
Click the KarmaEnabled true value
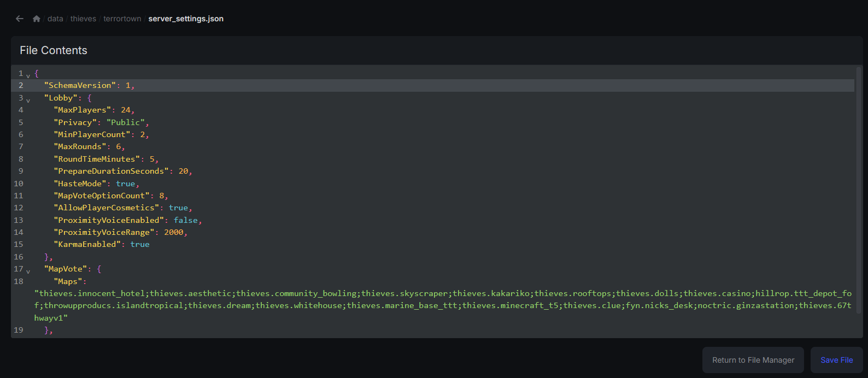[x=140, y=244]
